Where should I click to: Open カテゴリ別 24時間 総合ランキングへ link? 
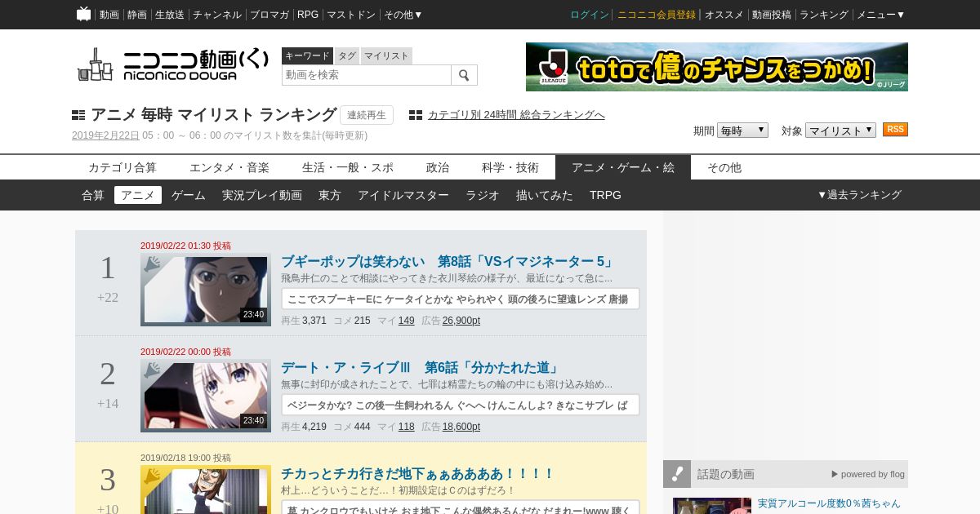pyautogui.click(x=516, y=115)
